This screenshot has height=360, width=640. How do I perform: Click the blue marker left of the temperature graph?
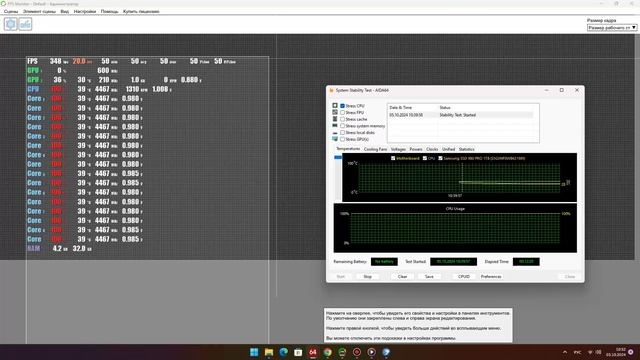pyautogui.click(x=338, y=158)
